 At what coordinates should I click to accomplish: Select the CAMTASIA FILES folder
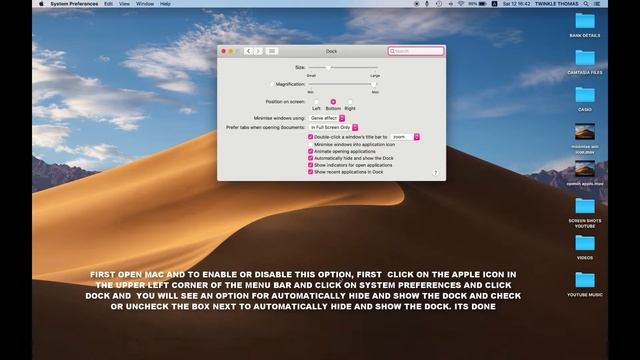click(x=585, y=58)
